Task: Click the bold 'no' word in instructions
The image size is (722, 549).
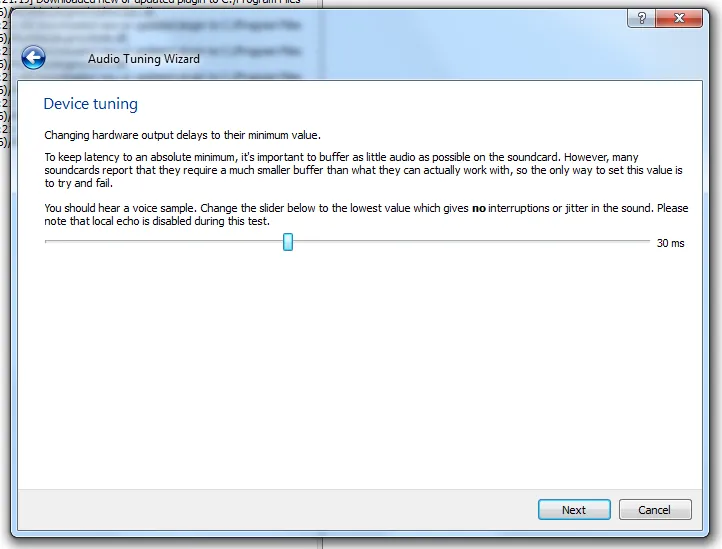Action: click(479, 208)
